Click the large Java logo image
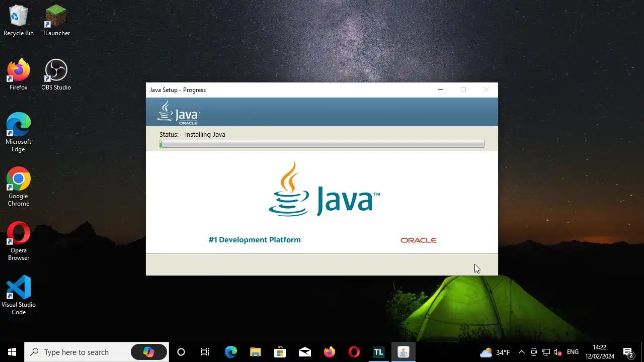 [324, 189]
